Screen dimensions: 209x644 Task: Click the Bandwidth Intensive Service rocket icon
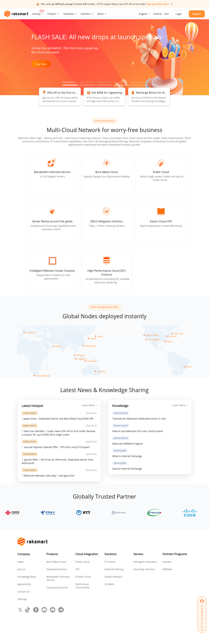click(52, 163)
